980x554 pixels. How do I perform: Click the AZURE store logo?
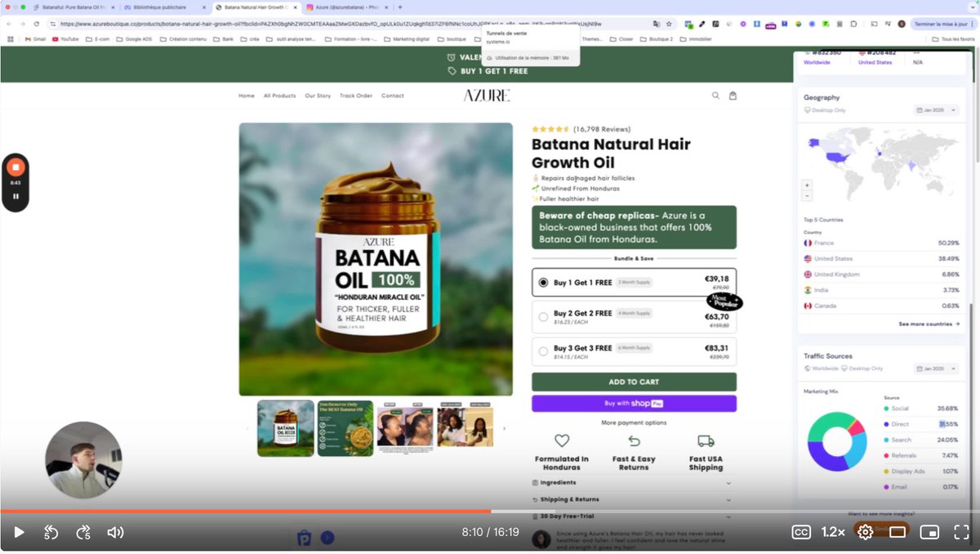pos(487,96)
